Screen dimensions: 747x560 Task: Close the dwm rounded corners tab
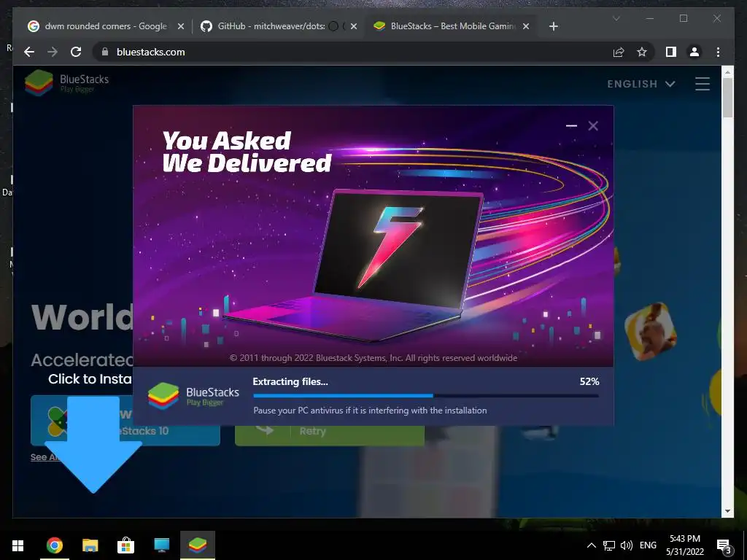[181, 26]
